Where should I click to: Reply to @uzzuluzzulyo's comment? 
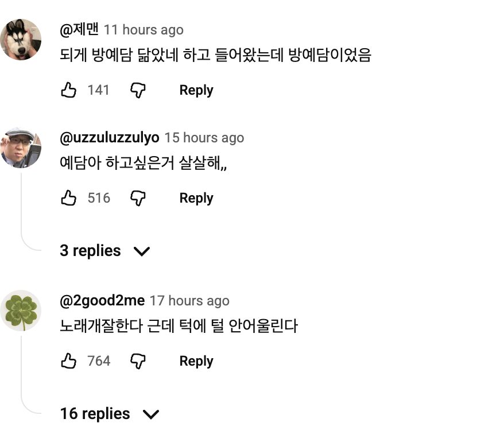(x=196, y=198)
